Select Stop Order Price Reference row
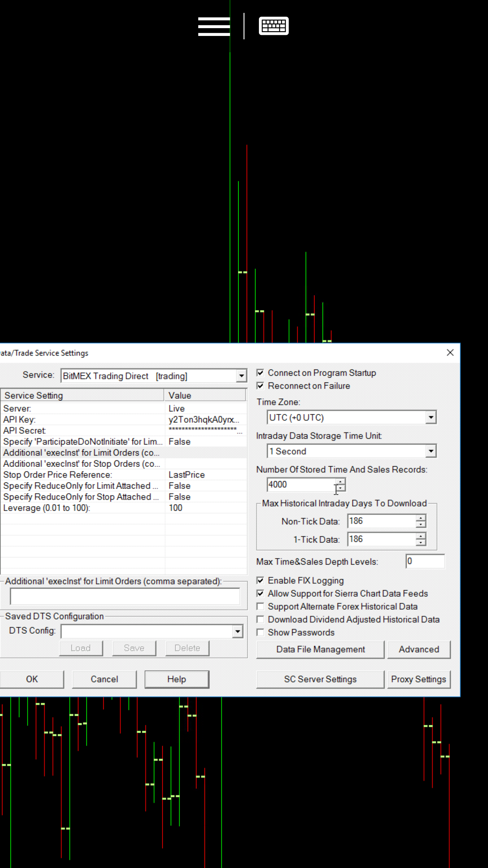 [124, 475]
